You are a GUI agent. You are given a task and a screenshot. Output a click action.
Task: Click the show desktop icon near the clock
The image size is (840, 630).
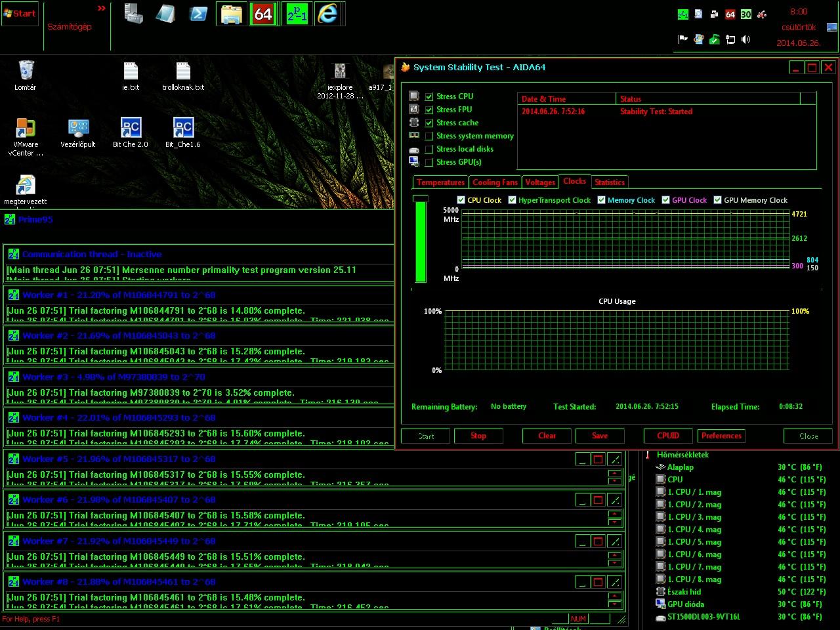(832, 27)
